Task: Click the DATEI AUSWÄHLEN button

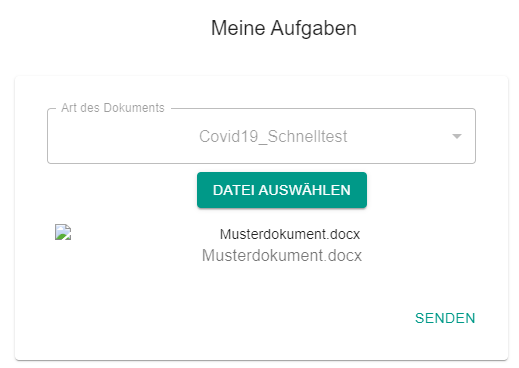Action: pyautogui.click(x=282, y=190)
